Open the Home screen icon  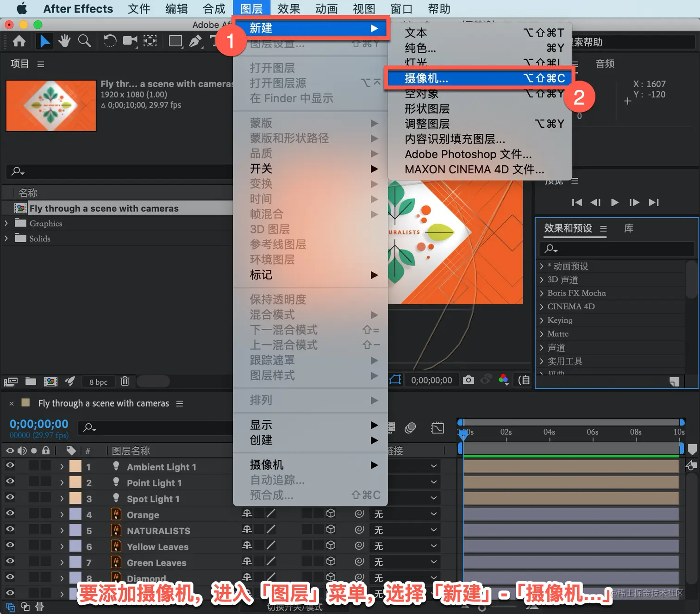pyautogui.click(x=19, y=42)
